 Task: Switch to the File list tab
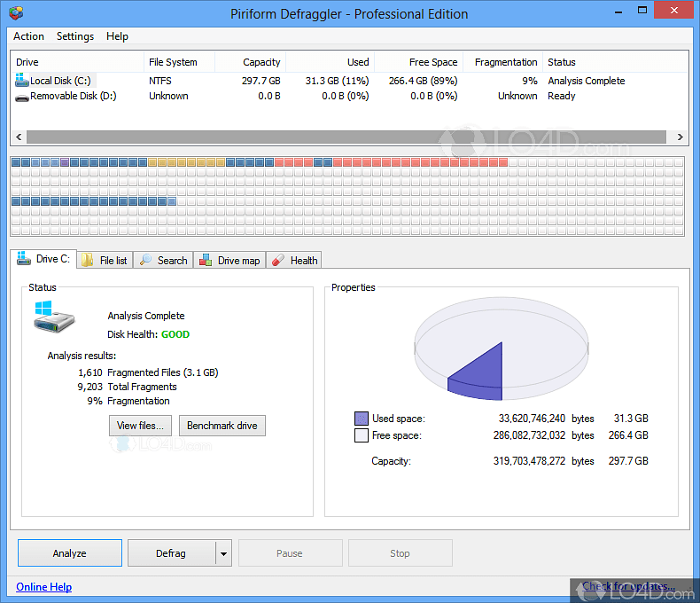click(x=105, y=260)
